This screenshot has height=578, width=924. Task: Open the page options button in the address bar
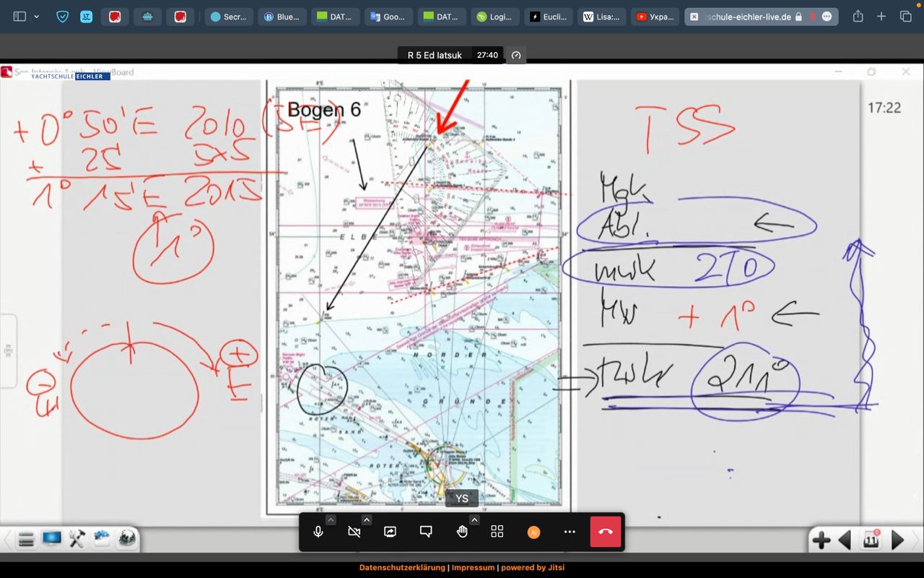click(x=827, y=17)
